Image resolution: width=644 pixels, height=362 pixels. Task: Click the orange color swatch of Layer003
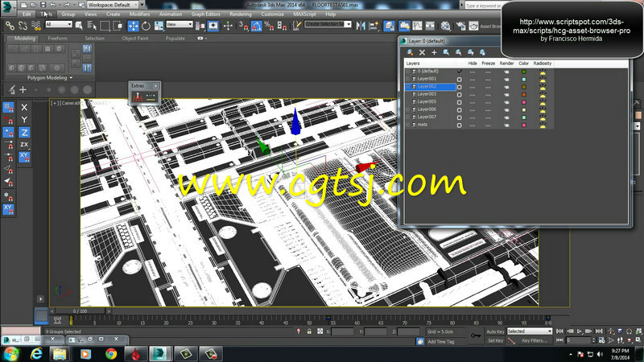[524, 95]
